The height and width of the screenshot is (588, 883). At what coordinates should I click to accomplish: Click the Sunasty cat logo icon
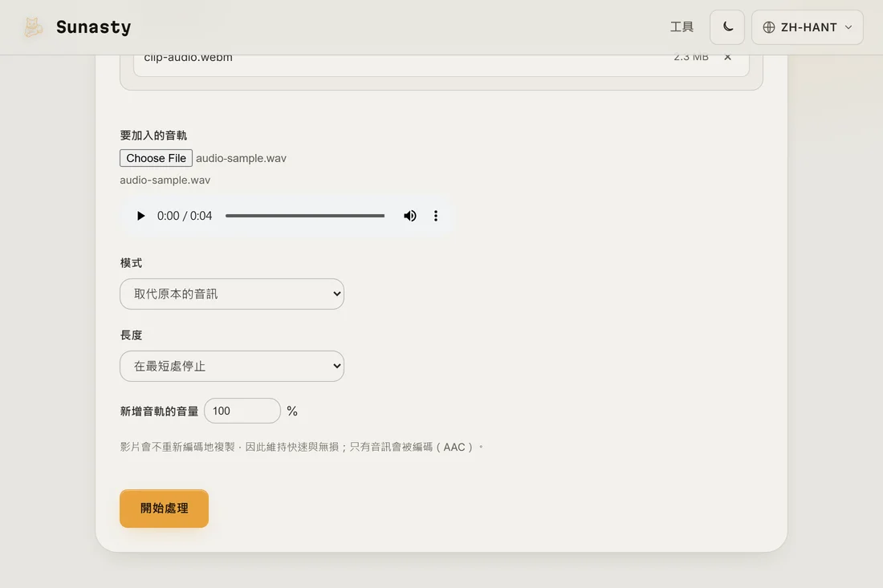click(x=33, y=27)
